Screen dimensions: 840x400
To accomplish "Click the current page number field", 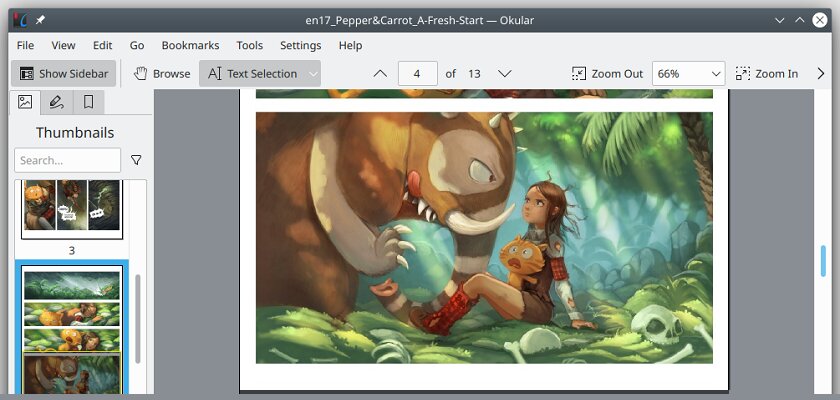I will (x=418, y=74).
